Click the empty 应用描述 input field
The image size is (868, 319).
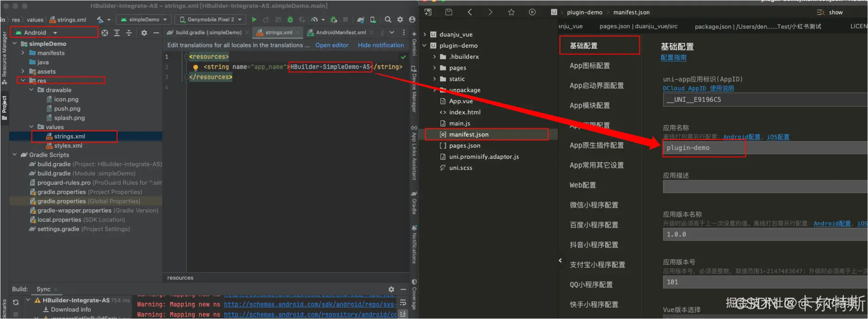click(x=765, y=187)
